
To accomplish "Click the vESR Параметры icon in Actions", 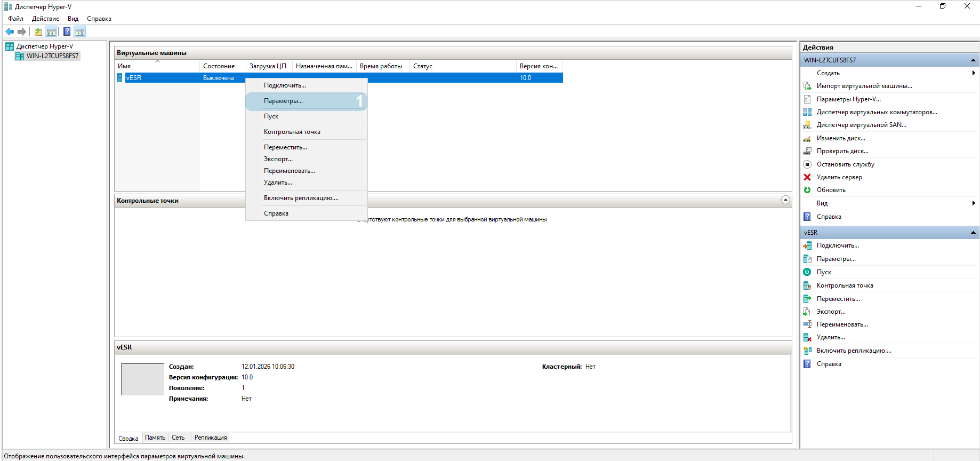I will (807, 259).
